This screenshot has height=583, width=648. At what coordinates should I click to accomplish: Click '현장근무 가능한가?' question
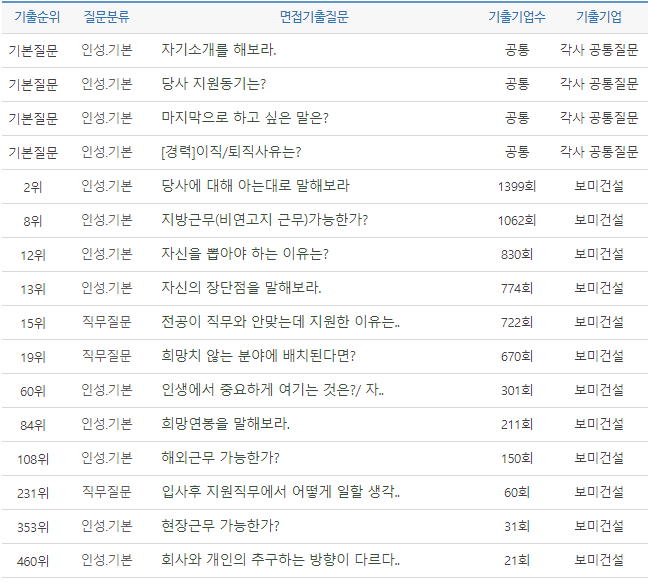pyautogui.click(x=220, y=526)
